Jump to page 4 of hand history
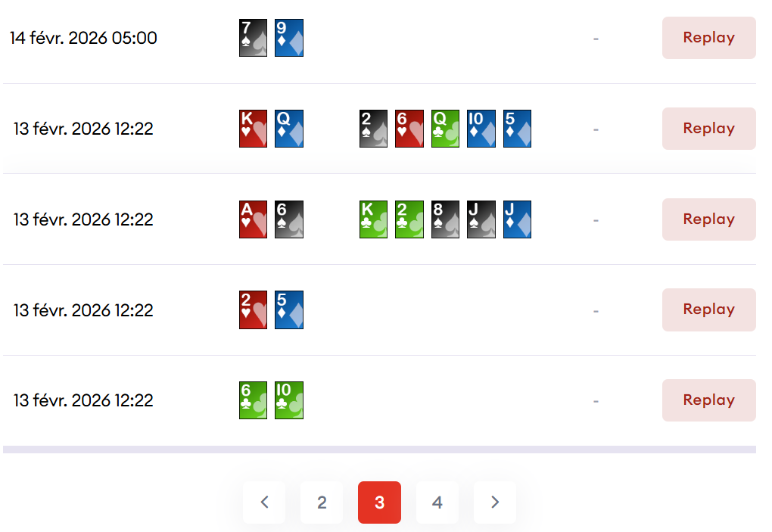 [437, 502]
